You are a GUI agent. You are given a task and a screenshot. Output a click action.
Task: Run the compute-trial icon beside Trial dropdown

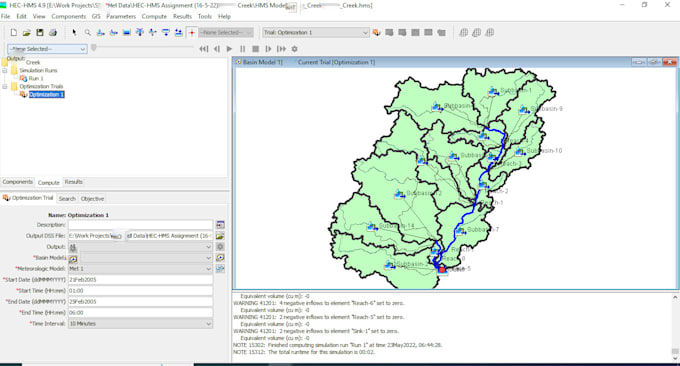[376, 33]
